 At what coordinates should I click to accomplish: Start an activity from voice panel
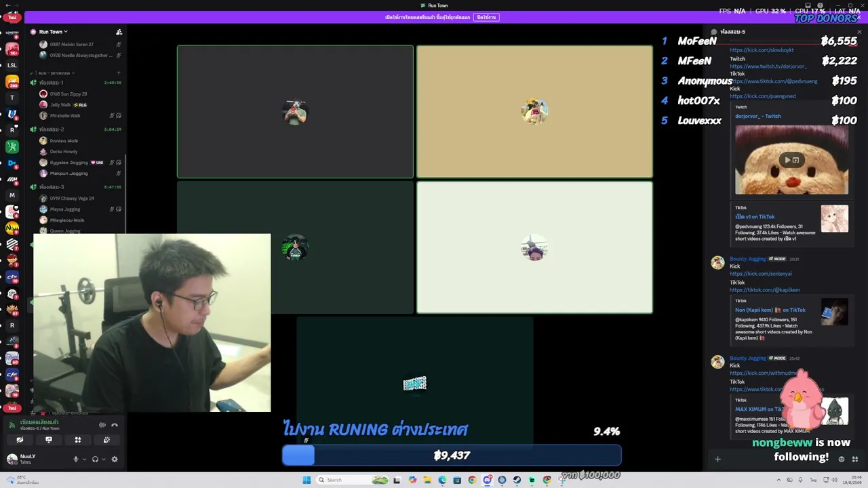[78, 440]
